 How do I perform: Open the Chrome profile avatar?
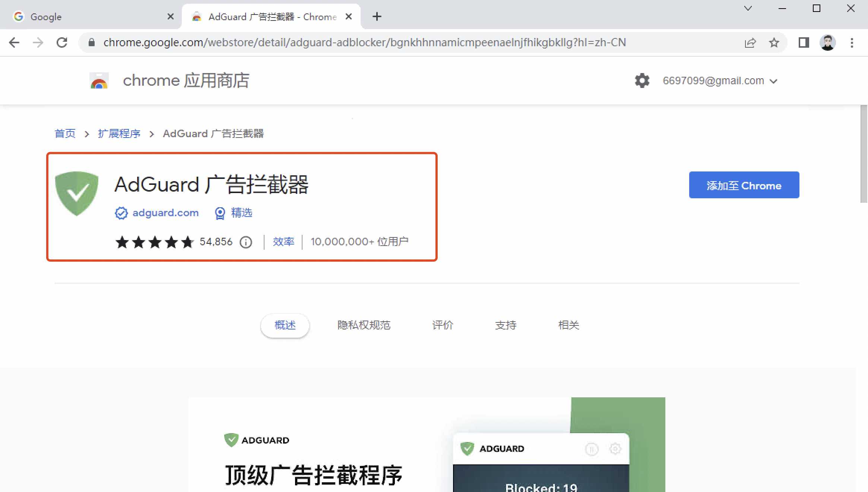[x=827, y=43]
